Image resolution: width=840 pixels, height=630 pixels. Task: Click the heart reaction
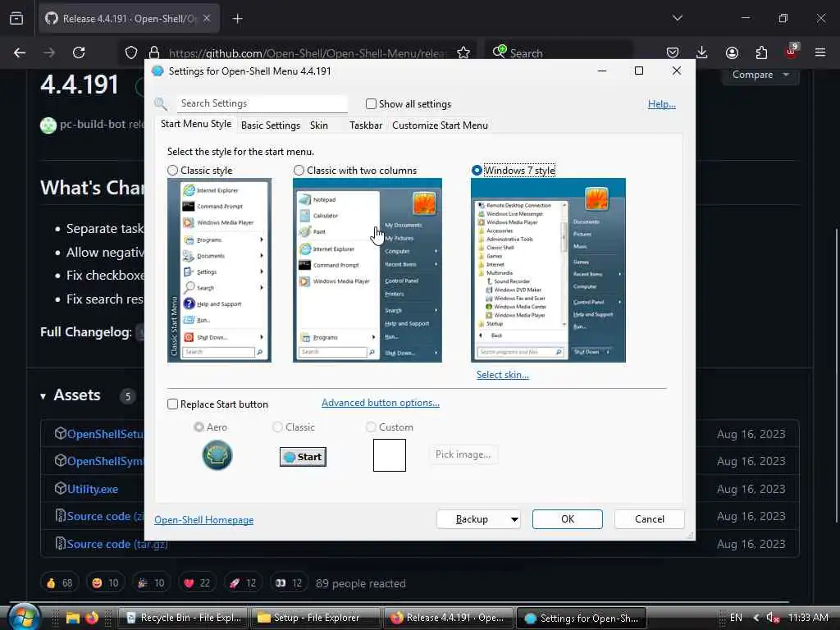tap(197, 583)
